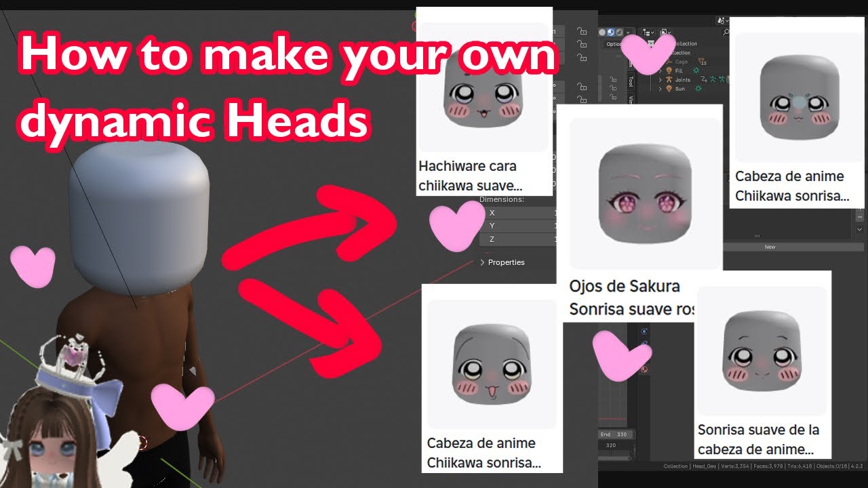Select the Sun light in outliner
Screen dimensions: 868x488
(680, 89)
